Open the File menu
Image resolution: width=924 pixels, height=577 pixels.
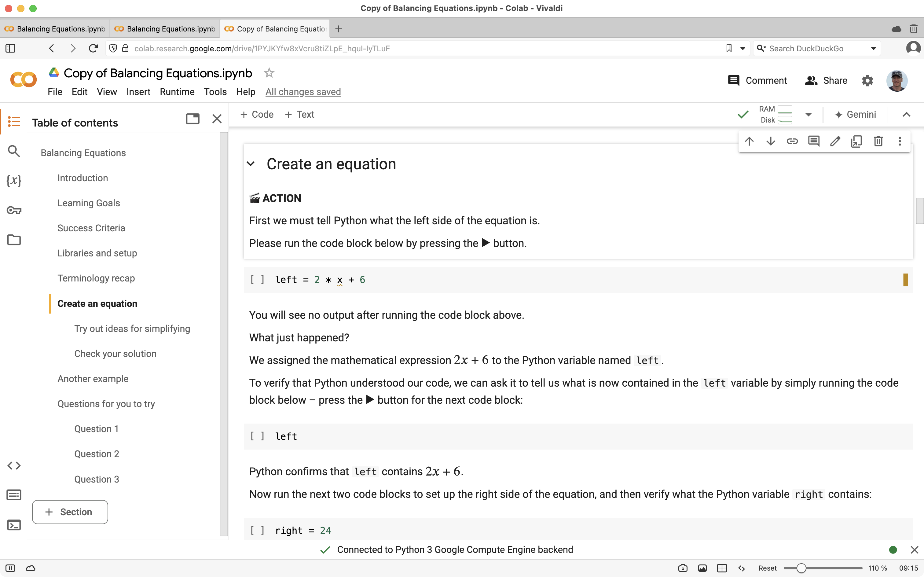[55, 92]
